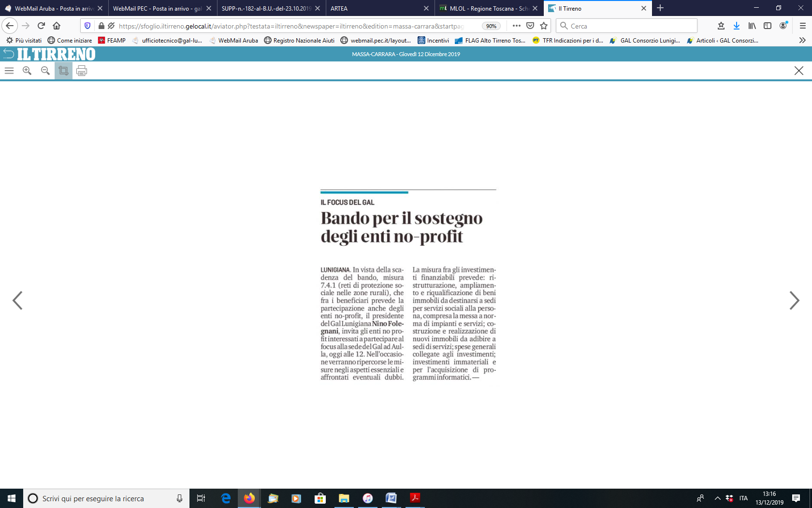Open Come iniziare bookmark
Screen dimensions: 812x508
click(x=70, y=40)
